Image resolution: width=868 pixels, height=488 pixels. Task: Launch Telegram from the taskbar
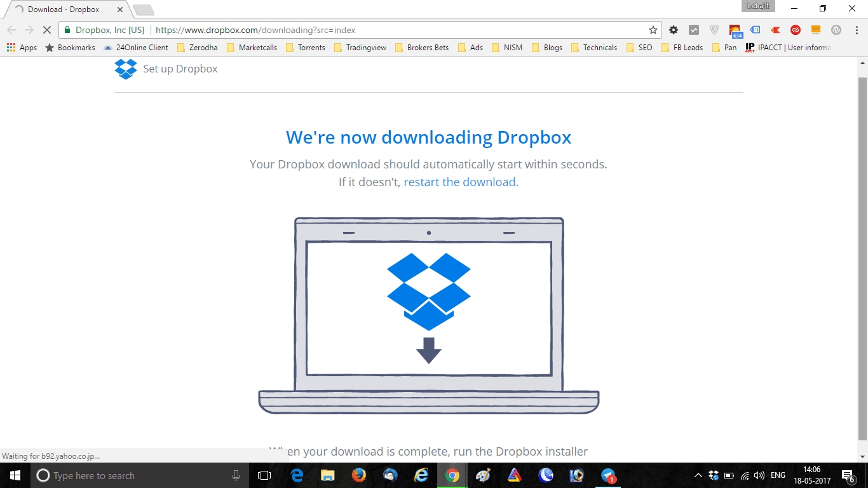pos(607,475)
